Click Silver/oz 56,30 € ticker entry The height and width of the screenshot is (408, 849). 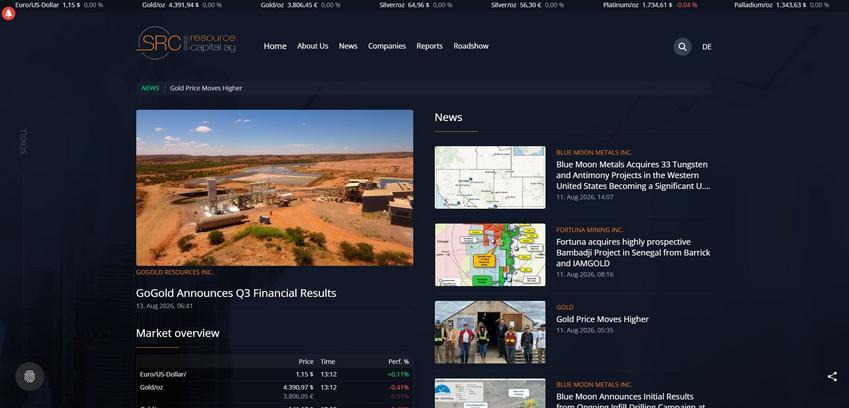(528, 5)
